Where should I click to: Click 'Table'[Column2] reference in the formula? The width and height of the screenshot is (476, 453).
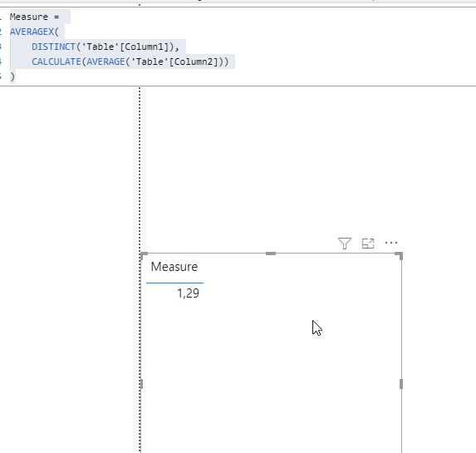point(174,62)
